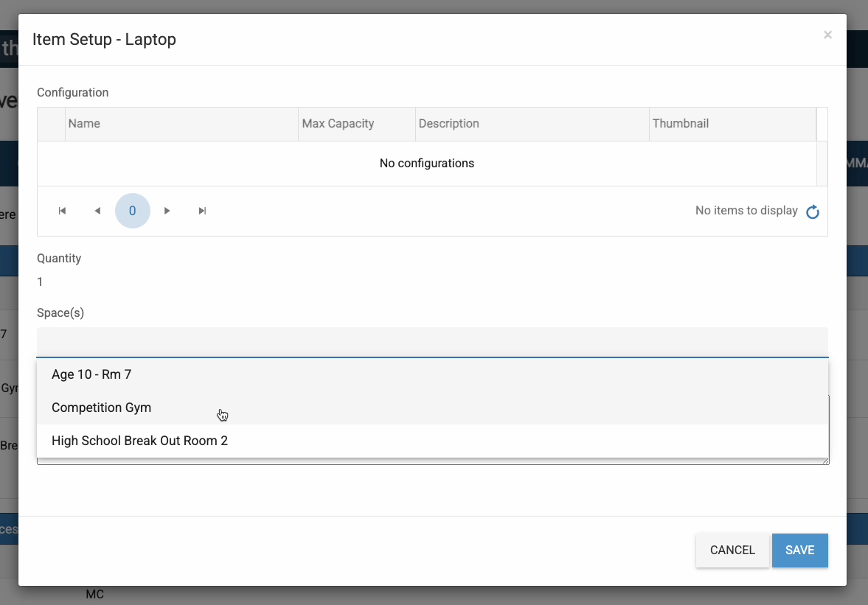Click the Max Capacity column header

tap(356, 124)
